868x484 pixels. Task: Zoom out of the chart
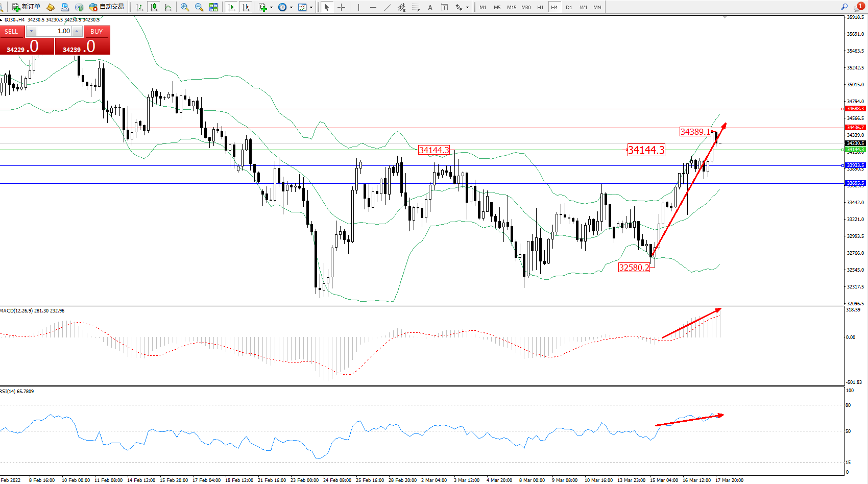point(199,7)
